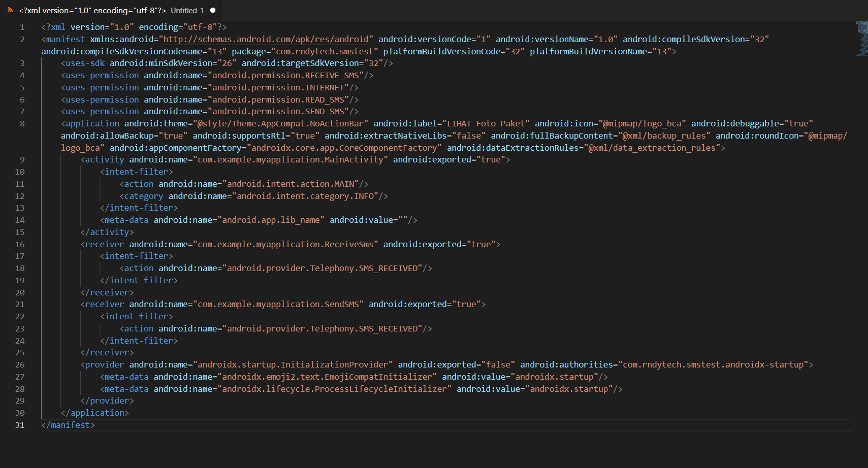Image resolution: width=868 pixels, height=468 pixels.
Task: Click "com.rndytech.smstest.androidx-startup" authorities value
Action: 714,364
